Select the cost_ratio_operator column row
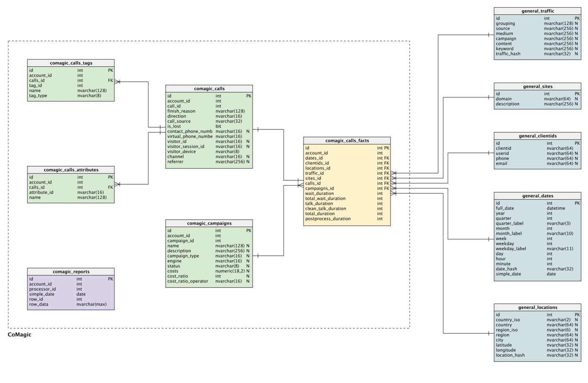588x383 pixels. 209,281
